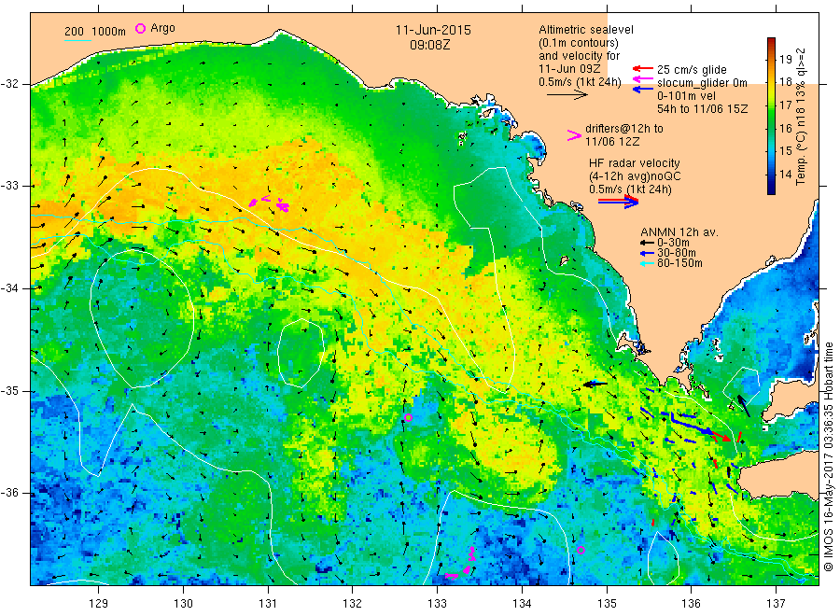Click the red 25 cm/s glide arrow

tap(642, 68)
